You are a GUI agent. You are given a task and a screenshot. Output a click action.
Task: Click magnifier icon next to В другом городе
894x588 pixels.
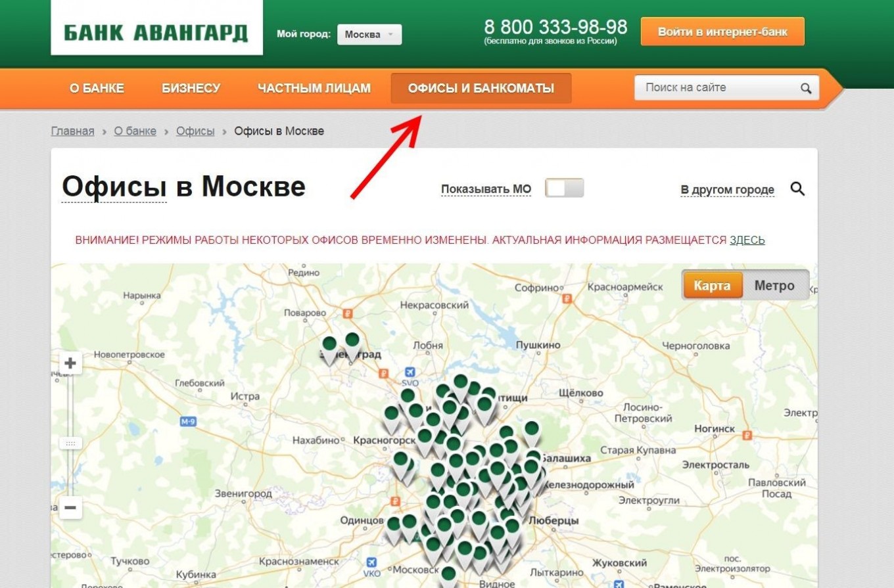tap(797, 189)
